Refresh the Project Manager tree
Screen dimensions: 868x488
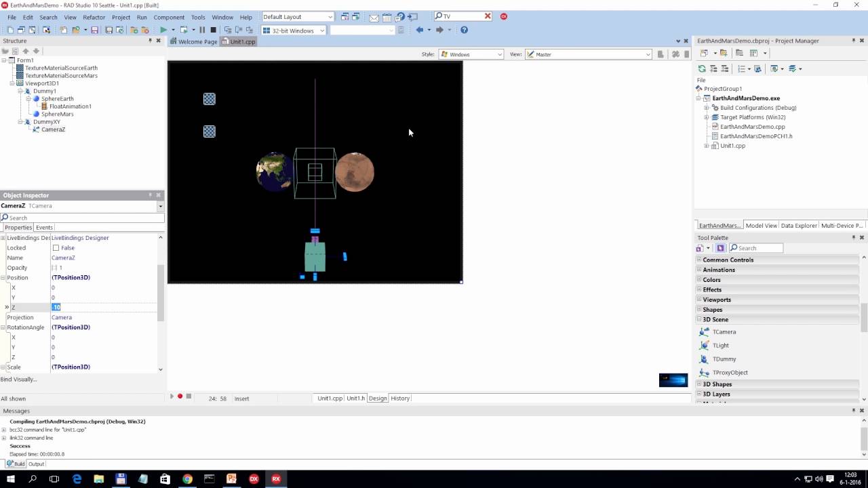pos(702,68)
